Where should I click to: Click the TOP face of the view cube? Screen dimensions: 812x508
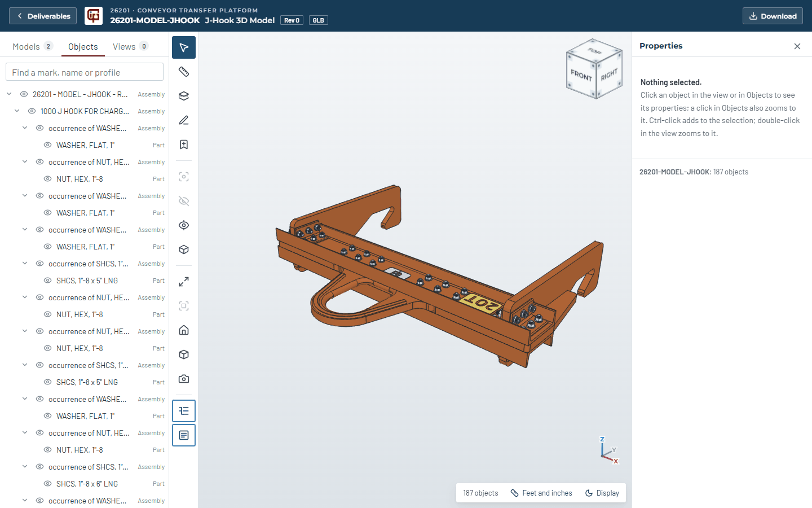[594, 51]
